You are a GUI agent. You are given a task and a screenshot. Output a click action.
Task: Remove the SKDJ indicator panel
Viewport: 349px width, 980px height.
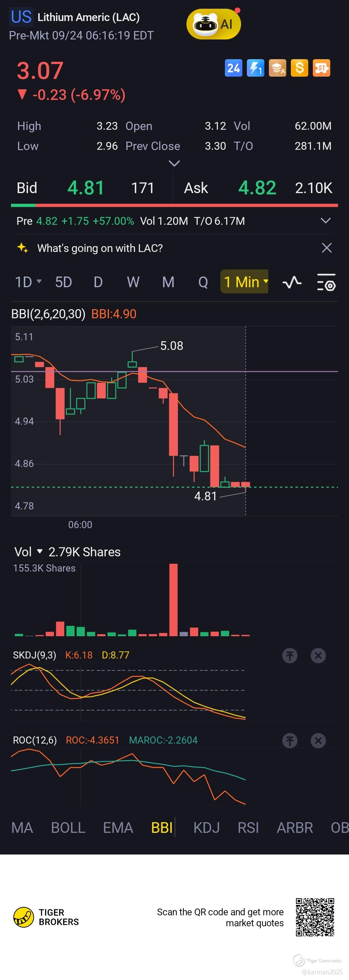pyautogui.click(x=318, y=656)
